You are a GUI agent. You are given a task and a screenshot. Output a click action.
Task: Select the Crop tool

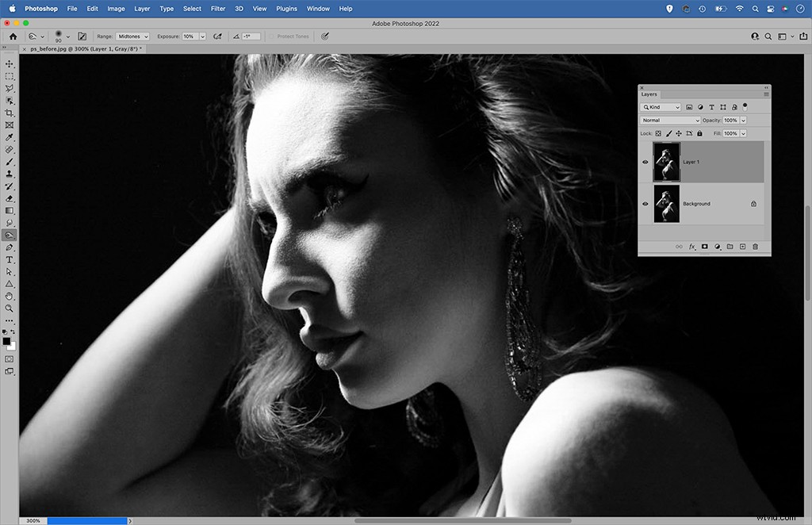(x=10, y=113)
